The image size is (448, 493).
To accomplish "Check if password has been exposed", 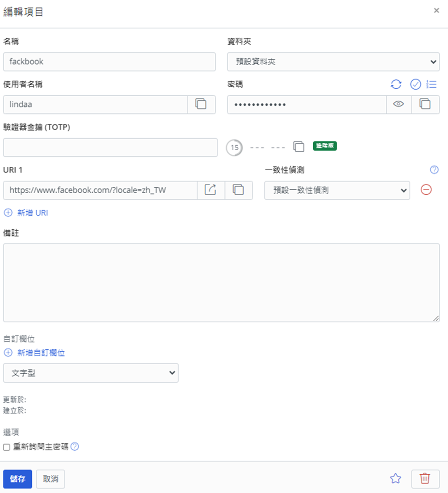I will click(x=415, y=84).
